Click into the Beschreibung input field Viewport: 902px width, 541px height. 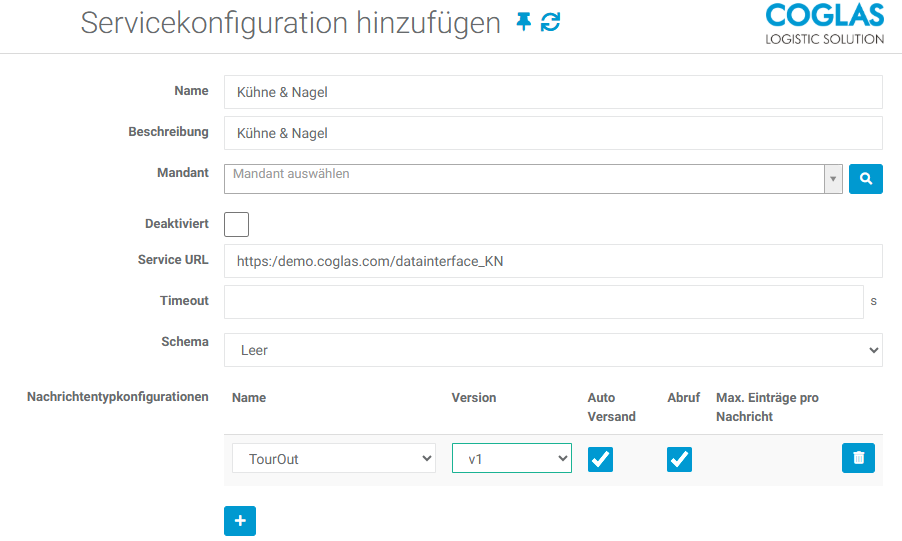(x=553, y=133)
